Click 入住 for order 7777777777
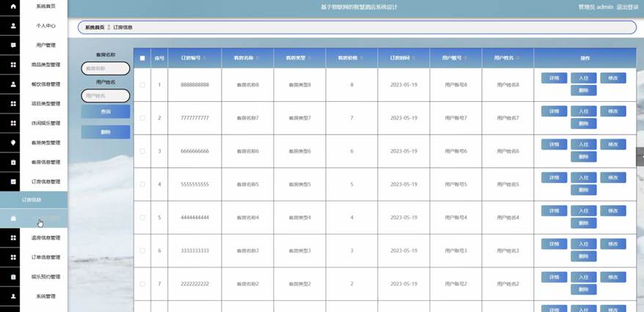This screenshot has width=644, height=312. click(584, 111)
